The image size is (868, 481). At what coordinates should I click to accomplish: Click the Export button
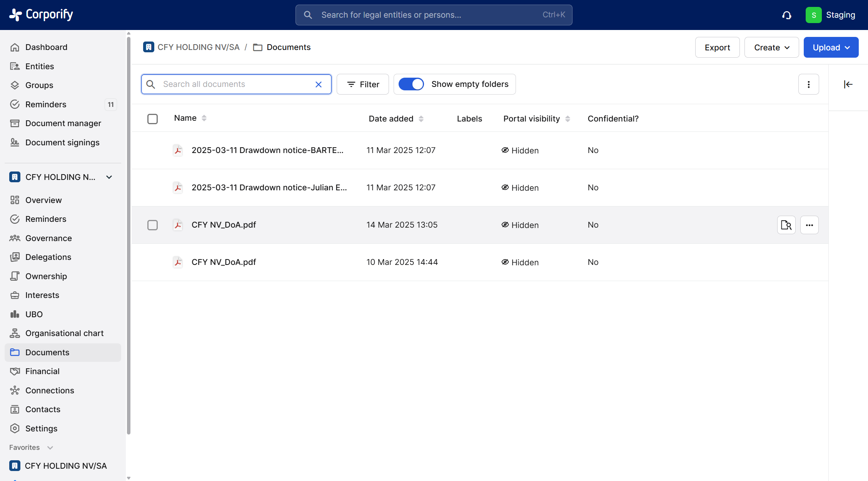click(x=717, y=47)
